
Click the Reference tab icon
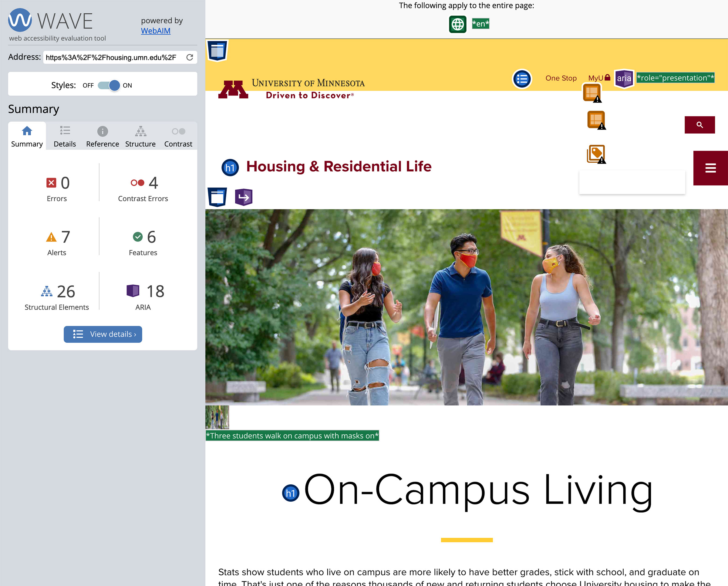[102, 131]
